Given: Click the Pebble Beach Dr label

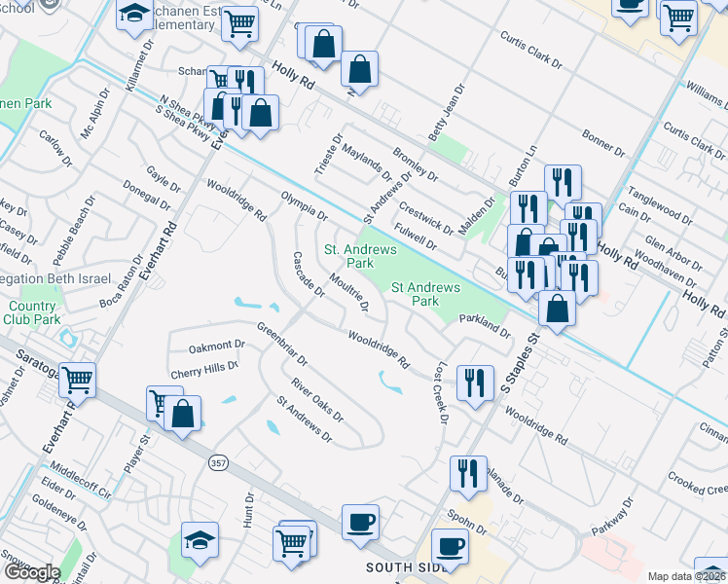Looking at the screenshot, I should pyautogui.click(x=74, y=232).
